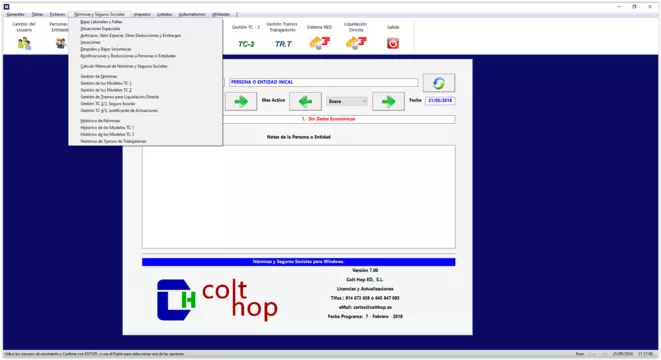Open the Impresos menu
This screenshot has width=661, height=360.
point(142,14)
